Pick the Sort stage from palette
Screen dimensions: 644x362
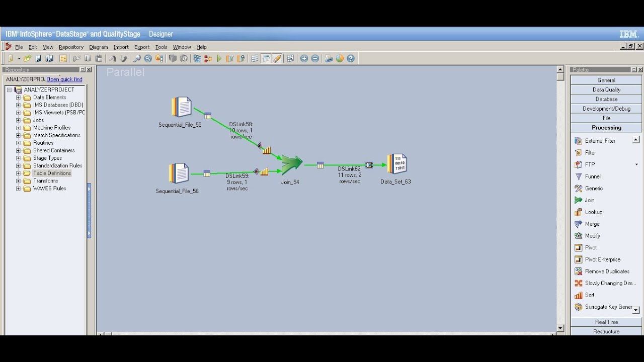tap(585, 295)
